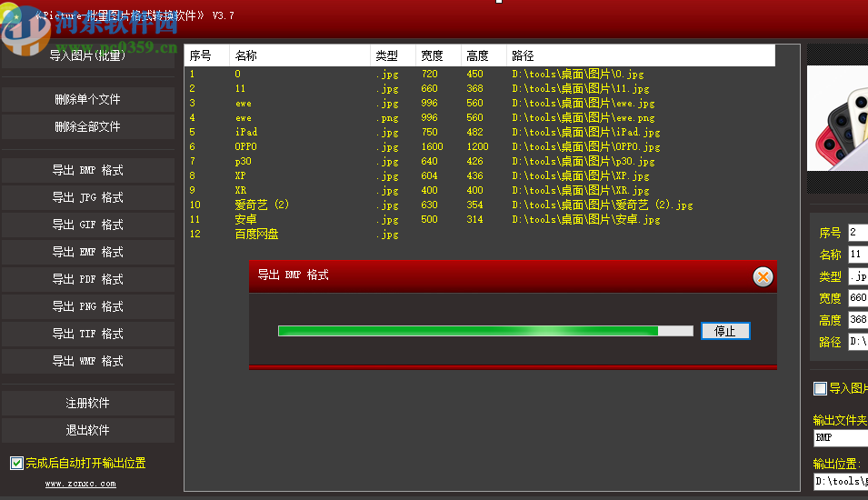
Task: Click the 名称 input field showing 11
Action: click(858, 255)
